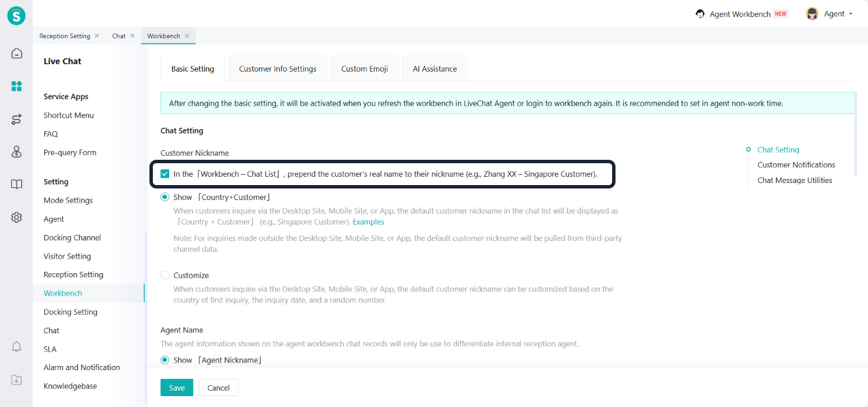Open the book knowledge icon in sidebar
The width and height of the screenshot is (868, 407).
point(16,184)
